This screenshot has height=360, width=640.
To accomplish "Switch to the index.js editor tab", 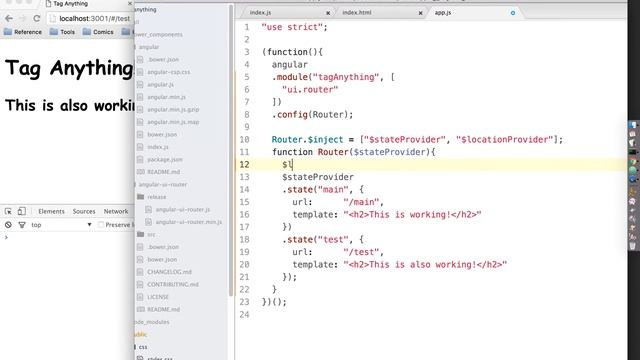I will click(x=260, y=13).
